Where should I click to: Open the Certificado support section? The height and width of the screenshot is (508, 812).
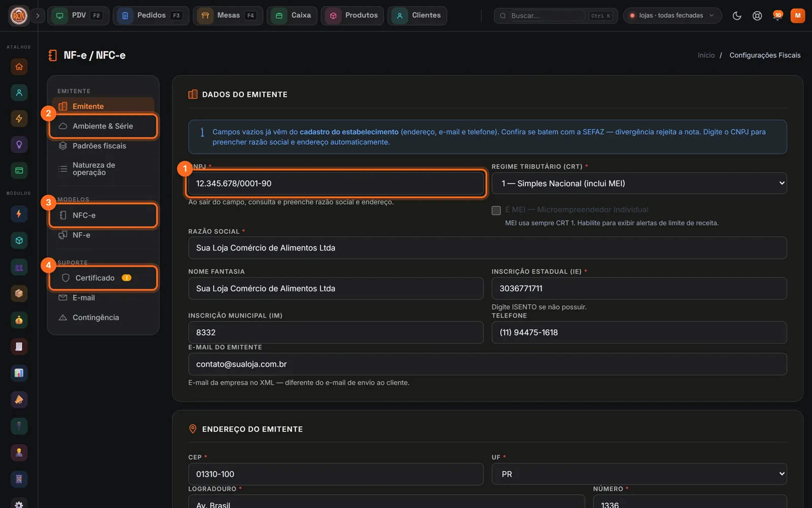point(103,278)
